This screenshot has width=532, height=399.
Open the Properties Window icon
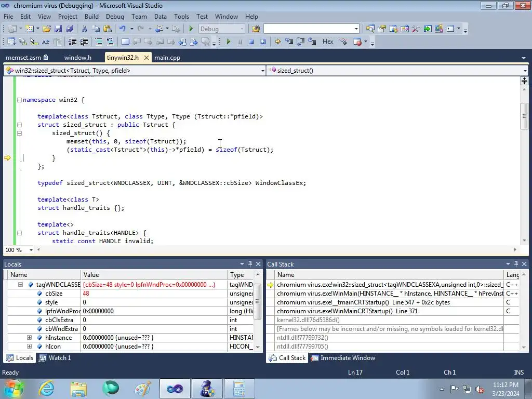pyautogui.click(x=382, y=29)
